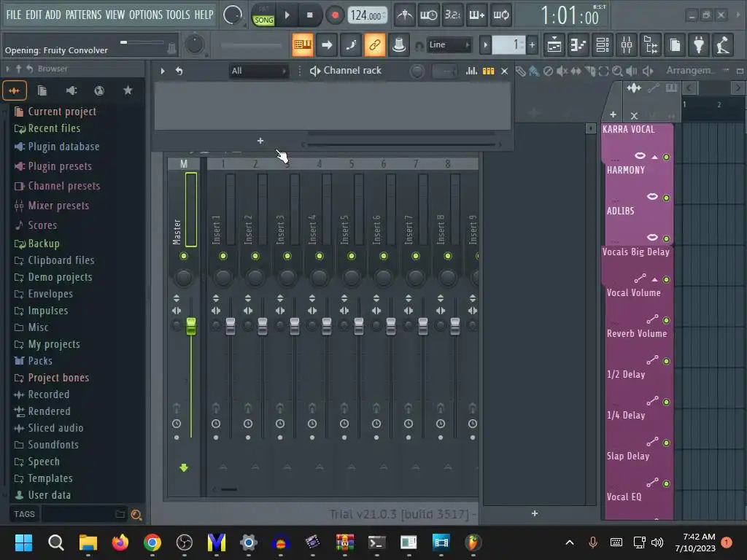Close the Channel rack with X
The image size is (747, 560).
point(504,71)
